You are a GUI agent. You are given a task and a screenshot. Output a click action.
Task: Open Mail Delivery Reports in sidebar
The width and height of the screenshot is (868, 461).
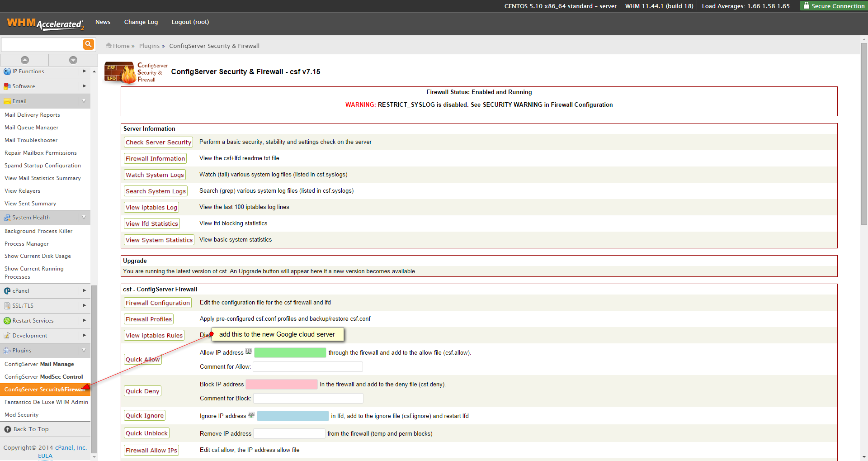point(32,115)
